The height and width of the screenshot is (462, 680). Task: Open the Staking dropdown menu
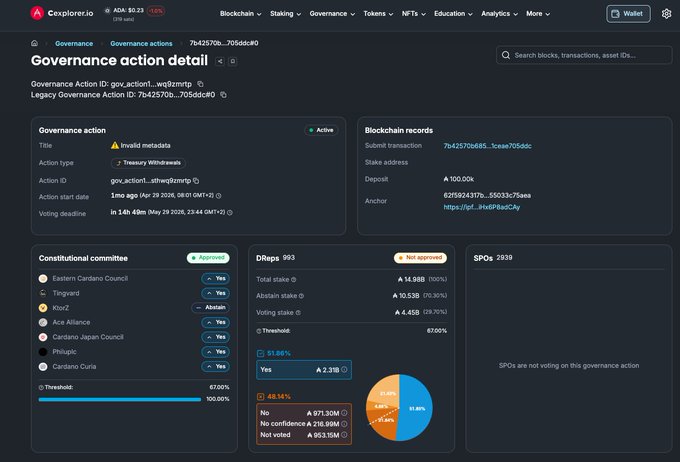(285, 14)
